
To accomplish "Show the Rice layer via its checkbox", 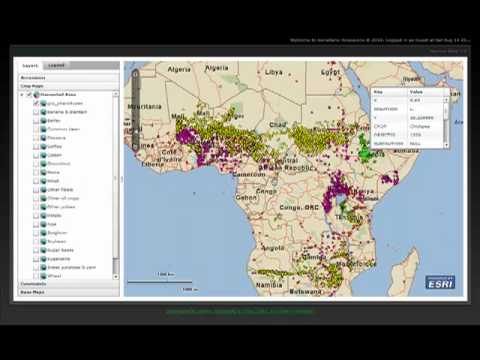I will click(x=36, y=224).
